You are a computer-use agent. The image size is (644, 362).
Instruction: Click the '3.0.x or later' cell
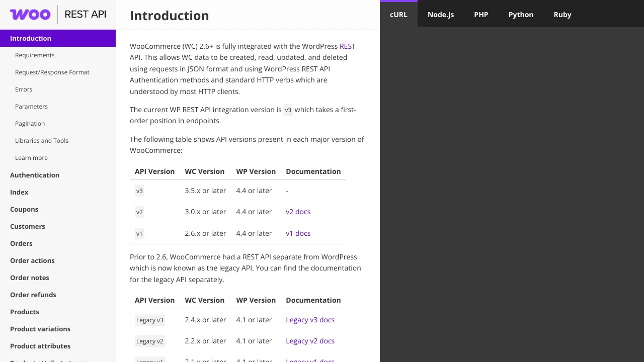[205, 212]
